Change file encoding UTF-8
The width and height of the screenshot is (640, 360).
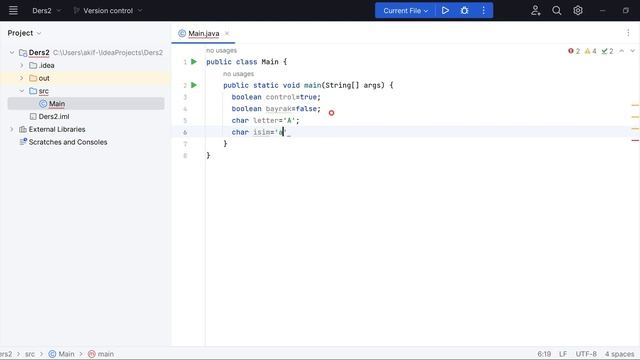tap(586, 354)
